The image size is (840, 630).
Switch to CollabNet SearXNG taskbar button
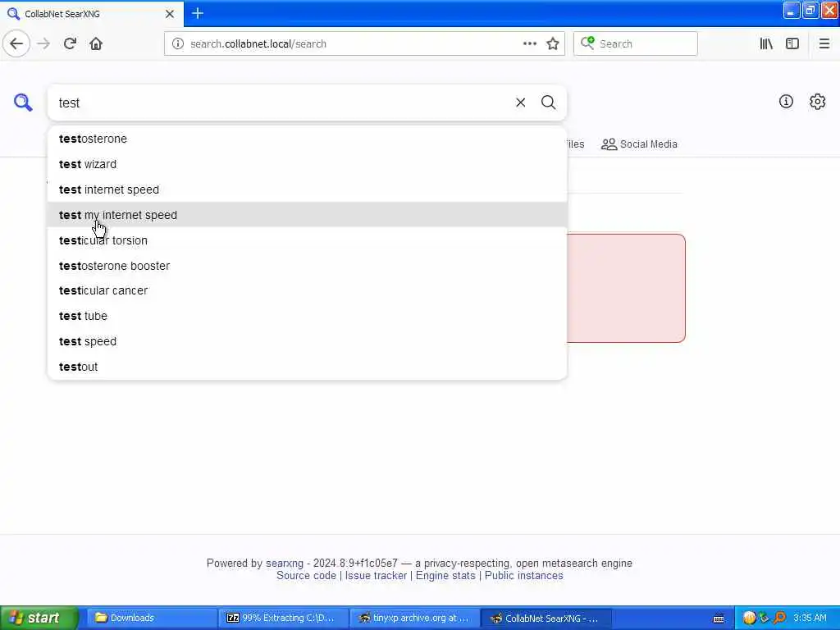[x=546, y=618]
